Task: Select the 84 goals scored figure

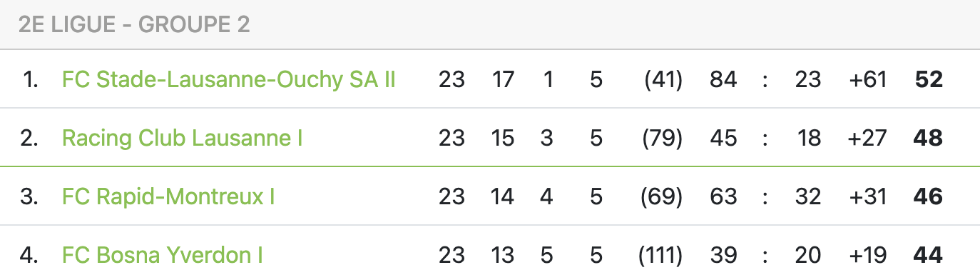Action: tap(723, 79)
